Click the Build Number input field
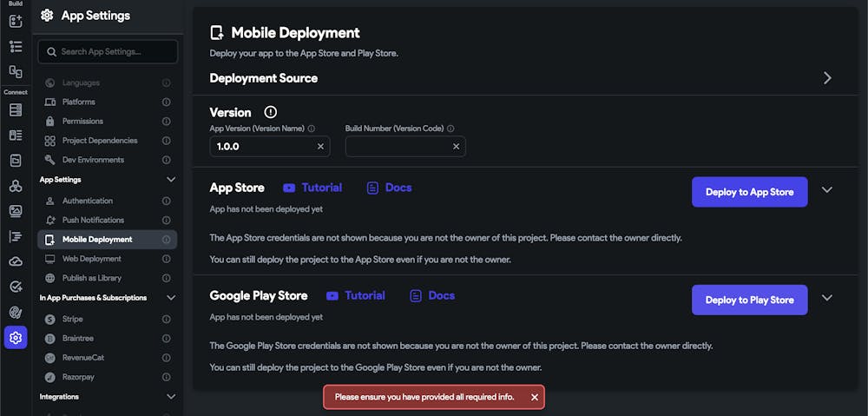Viewport: 868px width, 416px height. (398, 147)
